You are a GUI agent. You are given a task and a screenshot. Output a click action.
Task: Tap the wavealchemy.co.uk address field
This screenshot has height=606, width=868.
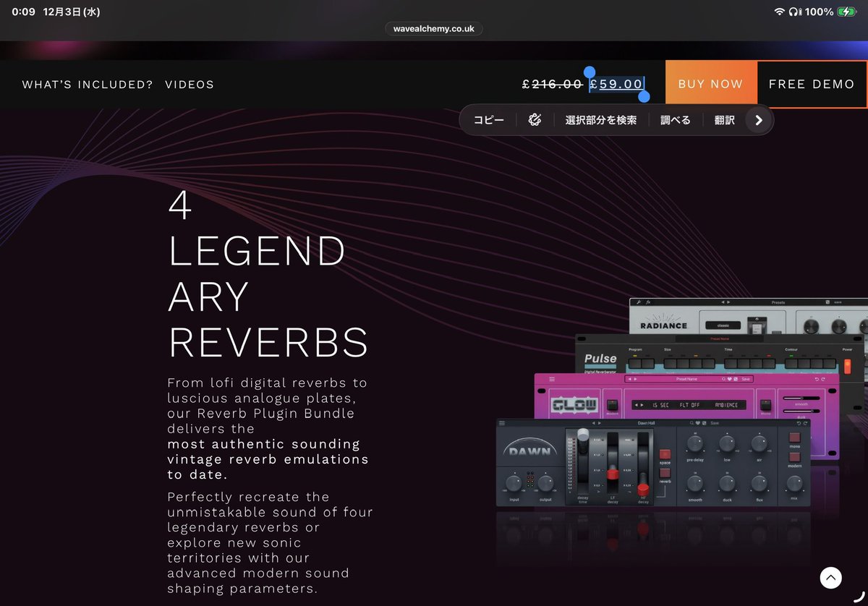tap(434, 29)
